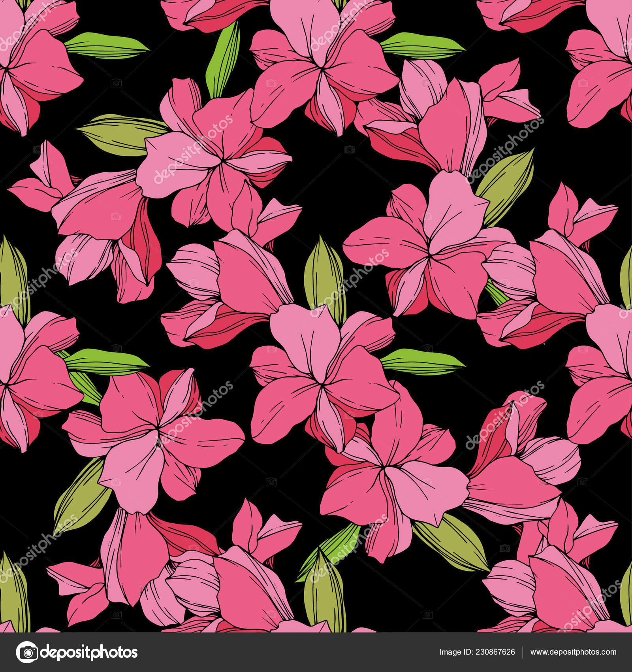Click the depositphotos wordmark in the footer
Image resolution: width=632 pixels, height=672 pixels.
coord(89,653)
